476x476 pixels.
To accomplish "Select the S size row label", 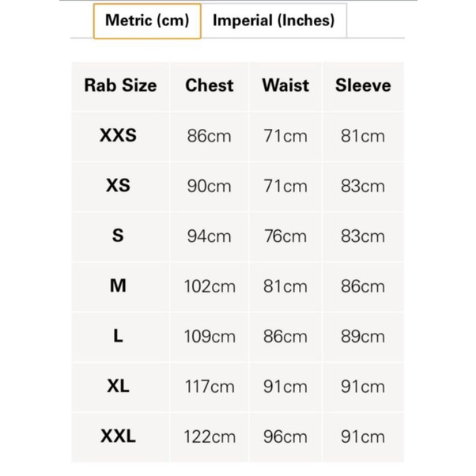I will pos(118,236).
